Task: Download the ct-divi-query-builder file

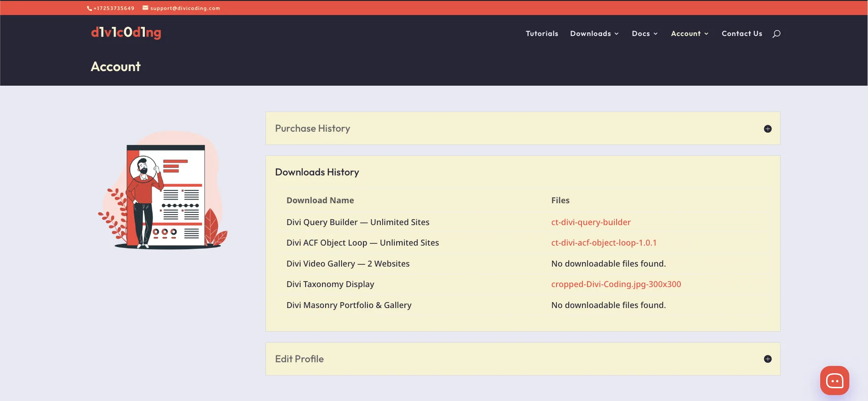Action: (x=591, y=222)
